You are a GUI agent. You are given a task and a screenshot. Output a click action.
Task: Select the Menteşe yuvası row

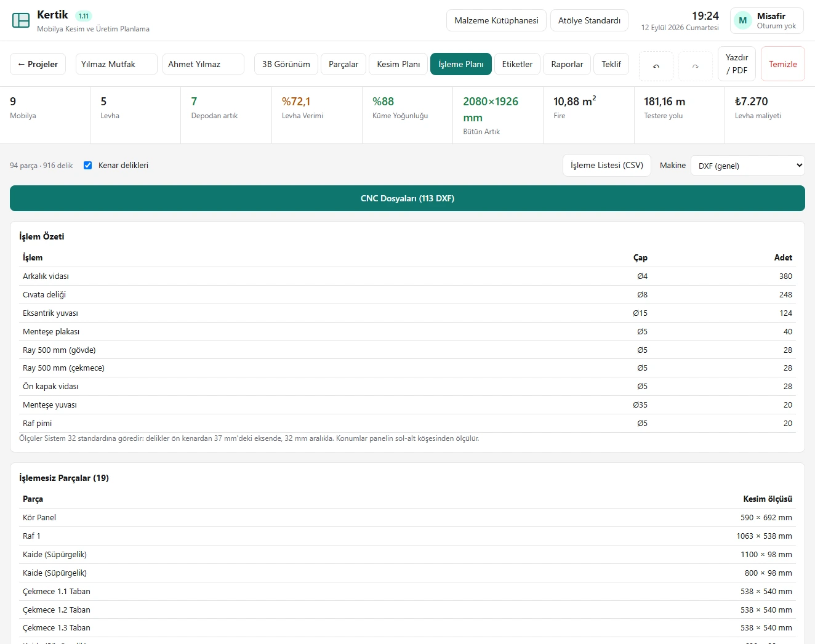click(x=407, y=405)
